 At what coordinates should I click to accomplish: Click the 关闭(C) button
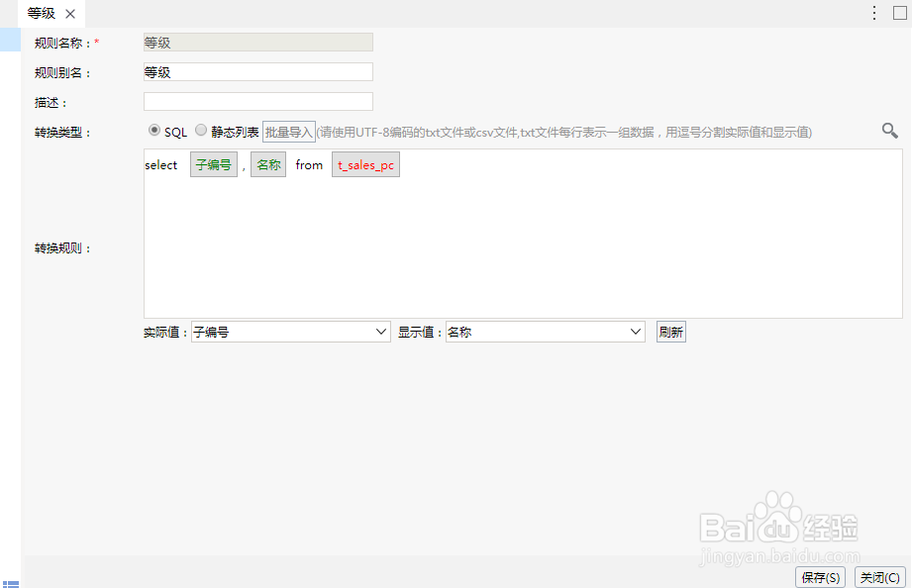point(880,577)
